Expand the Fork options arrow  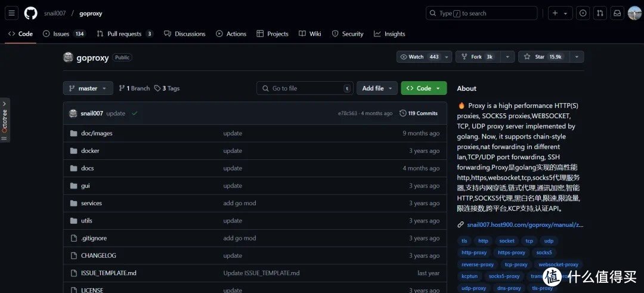[507, 57]
